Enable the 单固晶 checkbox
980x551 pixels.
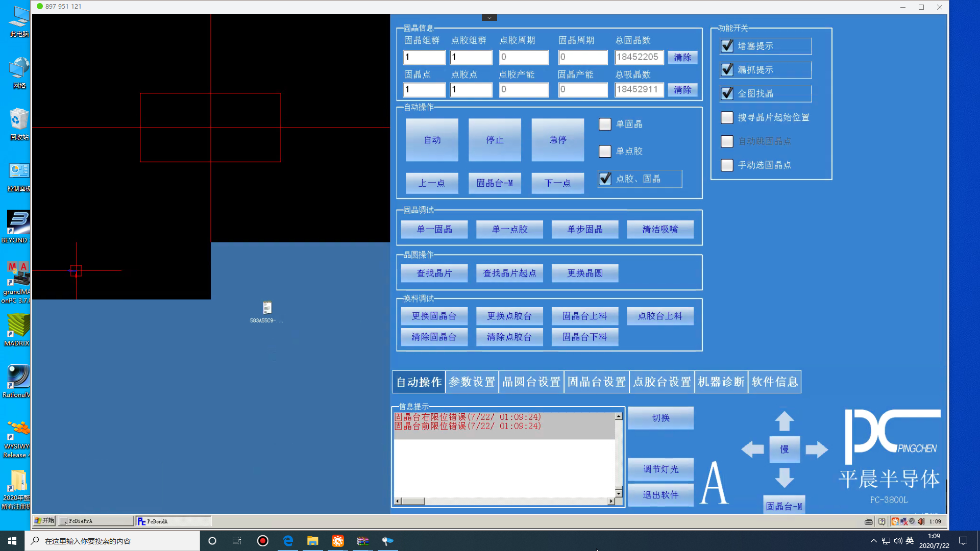605,124
